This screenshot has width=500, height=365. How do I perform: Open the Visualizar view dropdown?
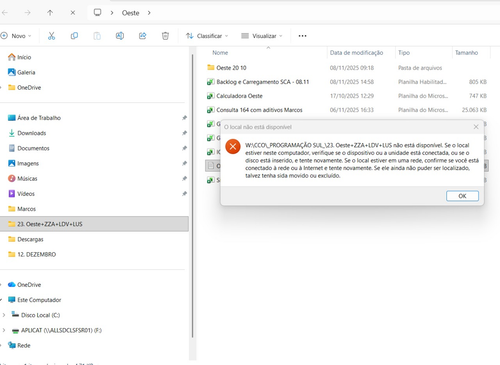pyautogui.click(x=262, y=36)
